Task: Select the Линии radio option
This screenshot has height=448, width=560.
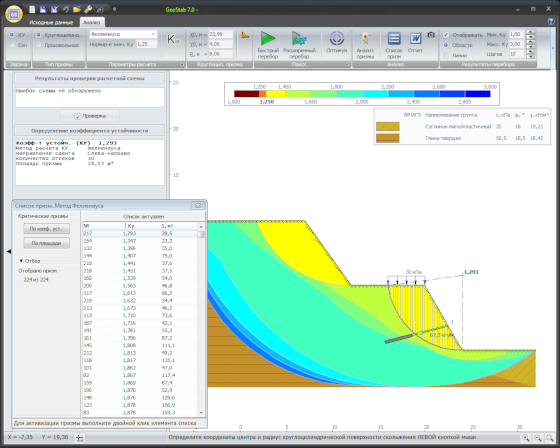Action: (x=446, y=55)
